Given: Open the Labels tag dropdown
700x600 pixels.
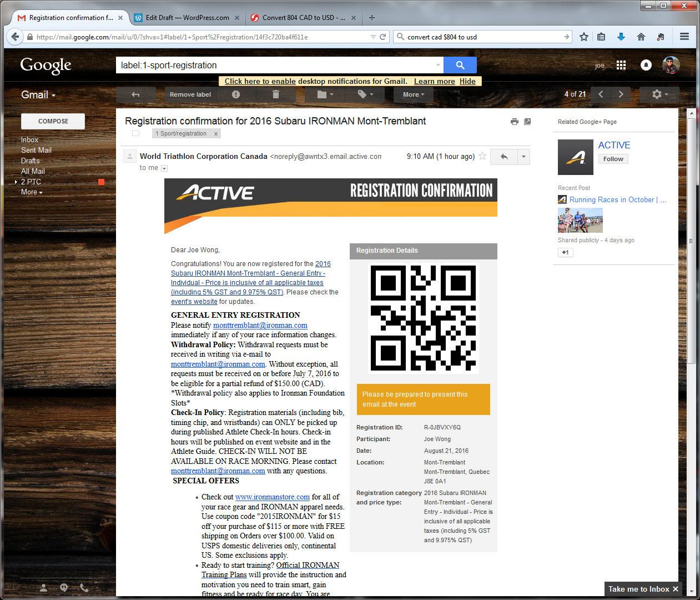Looking at the screenshot, I should click(365, 94).
